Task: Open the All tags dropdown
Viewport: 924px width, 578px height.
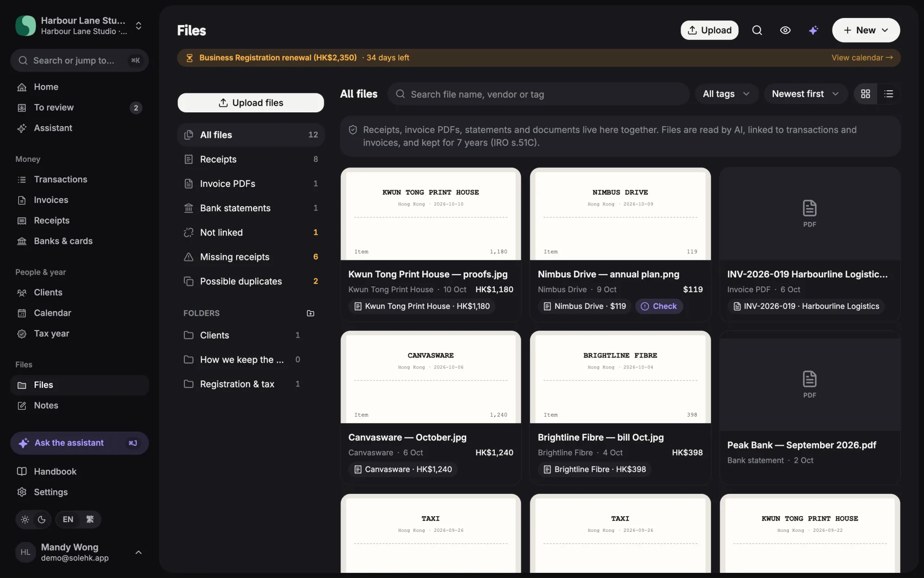Action: 726,94
